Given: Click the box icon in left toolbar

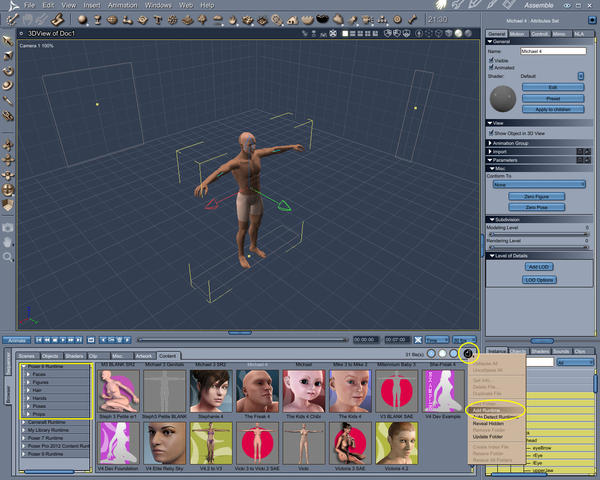Looking at the screenshot, I should [8, 205].
